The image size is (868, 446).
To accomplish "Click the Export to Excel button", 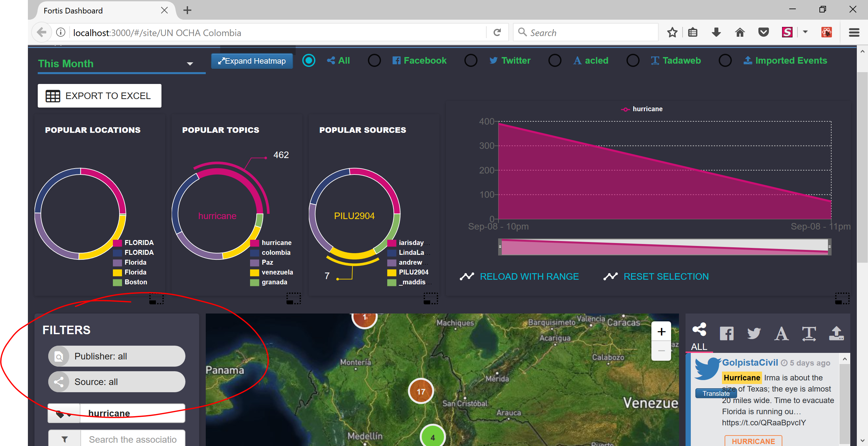I will coord(99,96).
